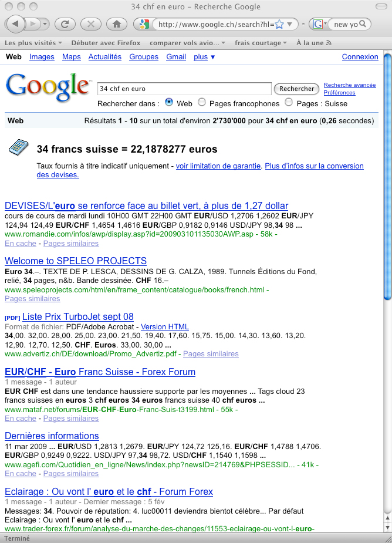
Task: Open the Gmail link
Action: click(x=176, y=57)
